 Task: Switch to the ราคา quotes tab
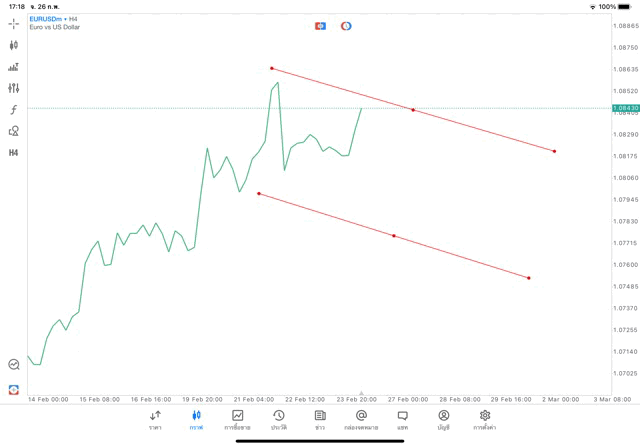click(x=155, y=419)
